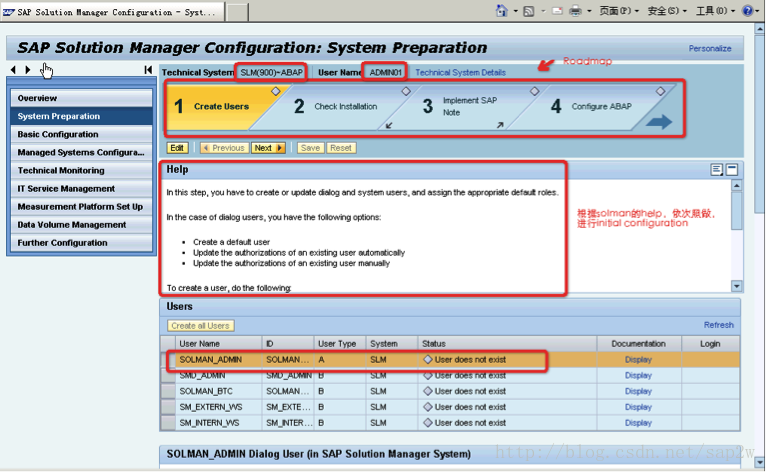
Task: Click the Help panel scroll up arrow
Action: click(x=737, y=186)
